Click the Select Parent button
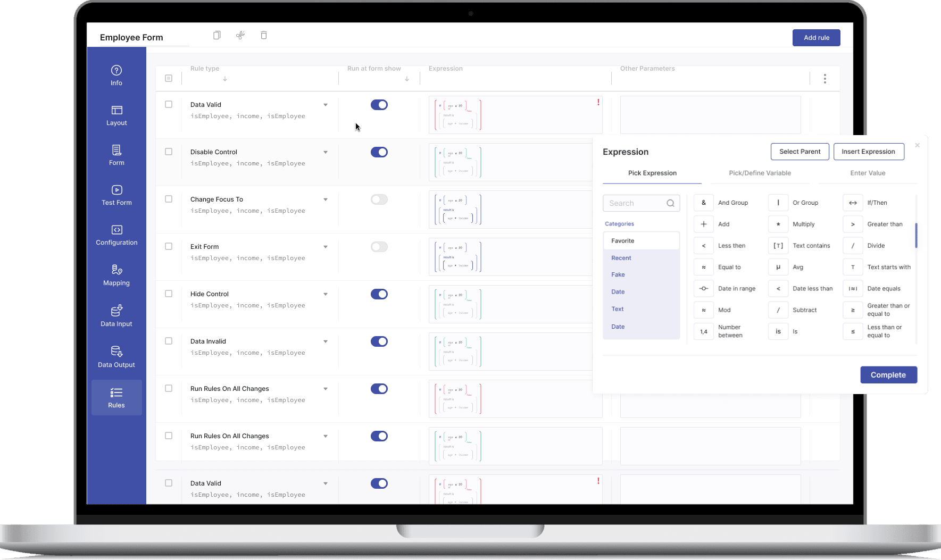Viewport: 941px width, 560px height. coord(800,152)
